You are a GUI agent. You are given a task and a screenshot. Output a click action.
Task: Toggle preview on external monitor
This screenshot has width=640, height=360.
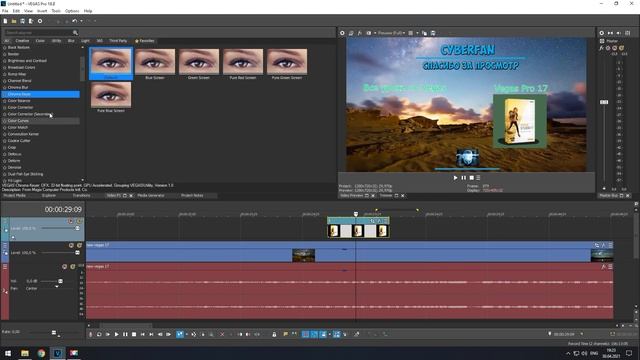(x=351, y=33)
